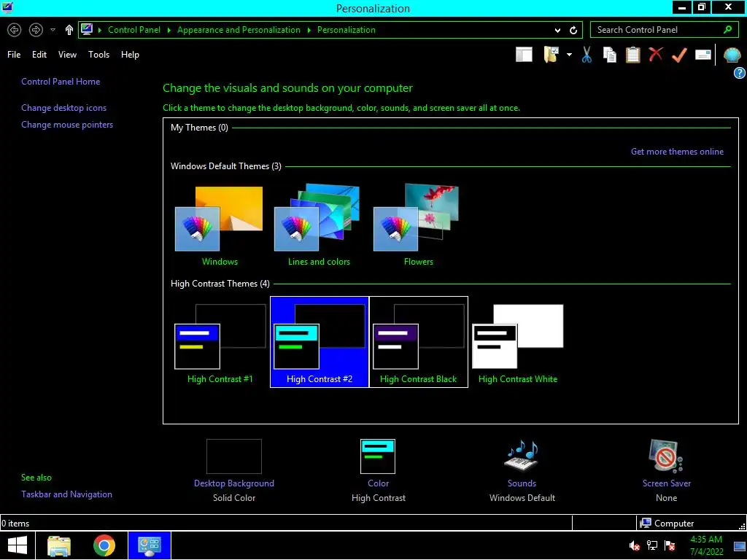Click the Forward navigation arrow

(36, 30)
